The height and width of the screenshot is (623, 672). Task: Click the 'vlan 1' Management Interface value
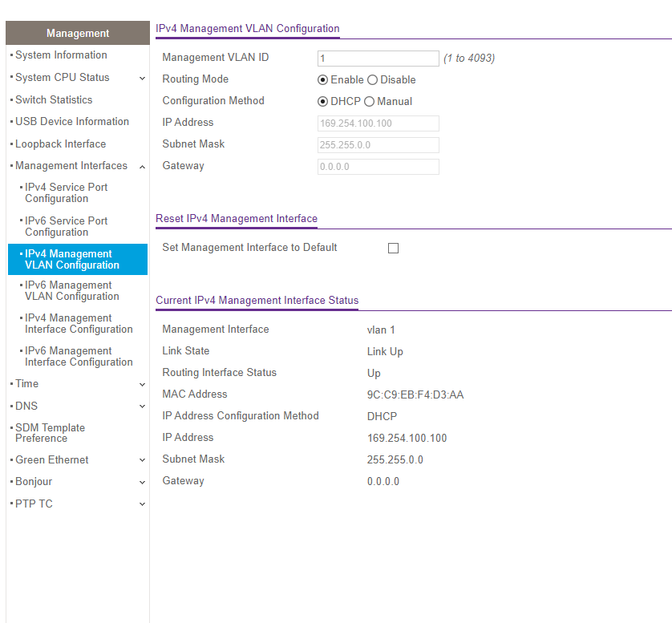tap(381, 330)
